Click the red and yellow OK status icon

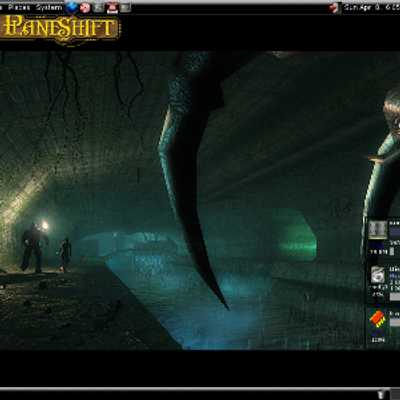(x=378, y=319)
